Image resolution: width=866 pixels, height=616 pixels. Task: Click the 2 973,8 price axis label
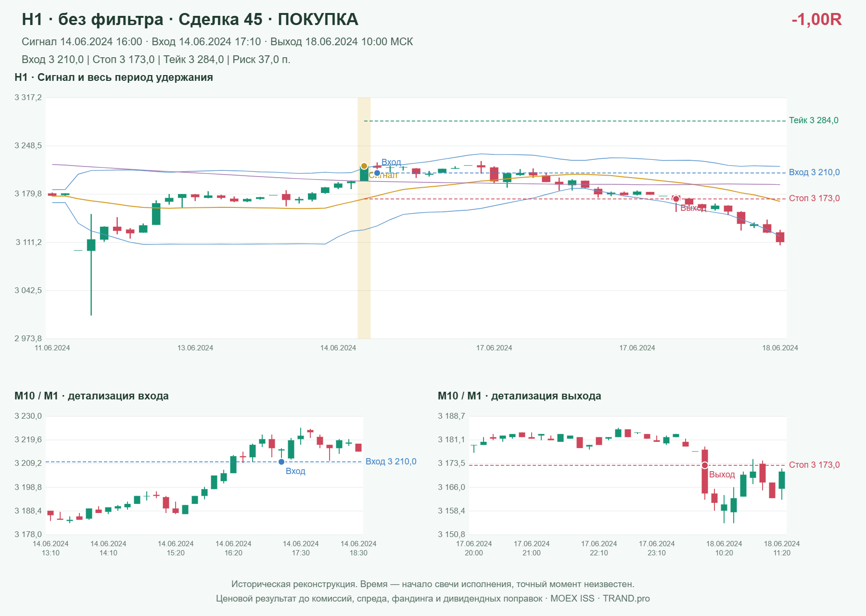point(28,339)
